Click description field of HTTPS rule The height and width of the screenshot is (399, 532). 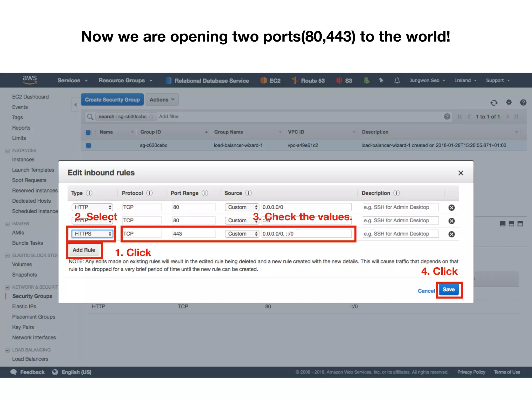(x=401, y=234)
